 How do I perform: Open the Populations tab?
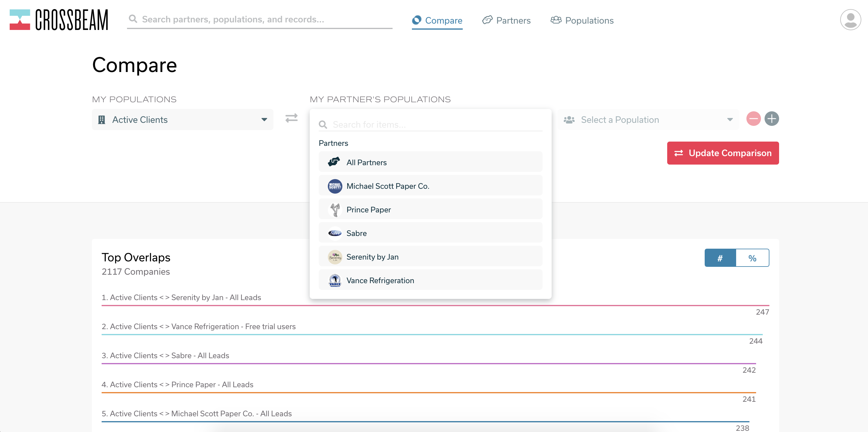pyautogui.click(x=582, y=21)
